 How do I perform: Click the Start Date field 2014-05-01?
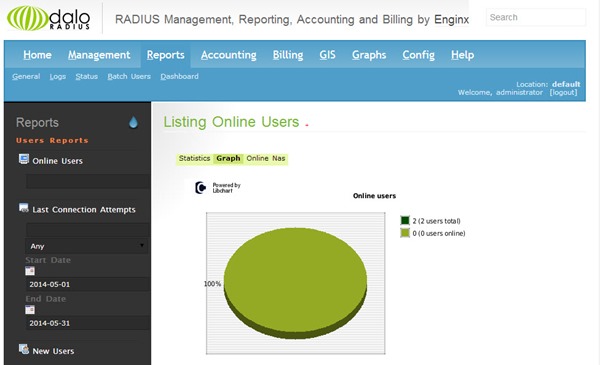pyautogui.click(x=88, y=284)
